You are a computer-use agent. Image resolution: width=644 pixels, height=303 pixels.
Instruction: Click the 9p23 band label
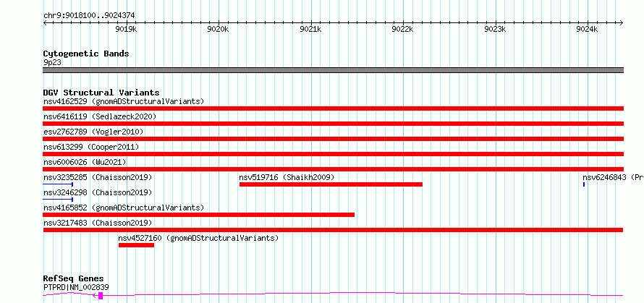52,63
